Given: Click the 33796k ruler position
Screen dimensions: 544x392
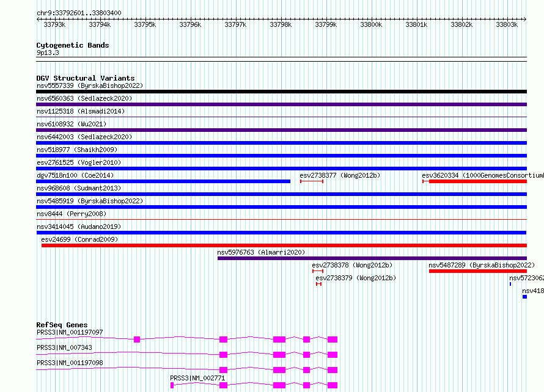Looking at the screenshot, I should pyautogui.click(x=190, y=24).
